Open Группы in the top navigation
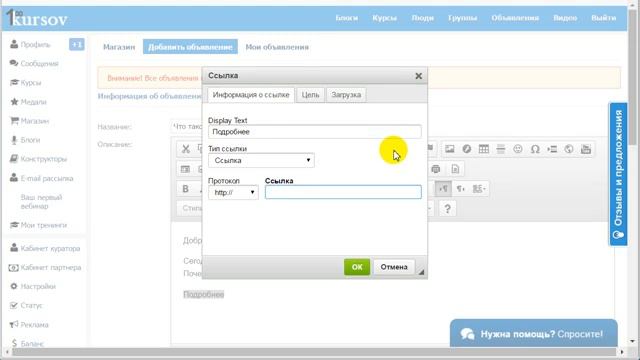 (x=462, y=18)
